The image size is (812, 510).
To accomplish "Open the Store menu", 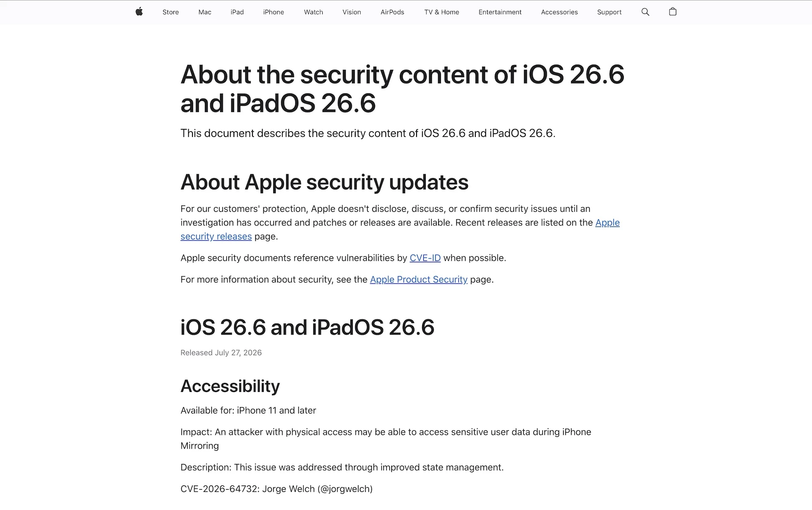I will pos(171,12).
